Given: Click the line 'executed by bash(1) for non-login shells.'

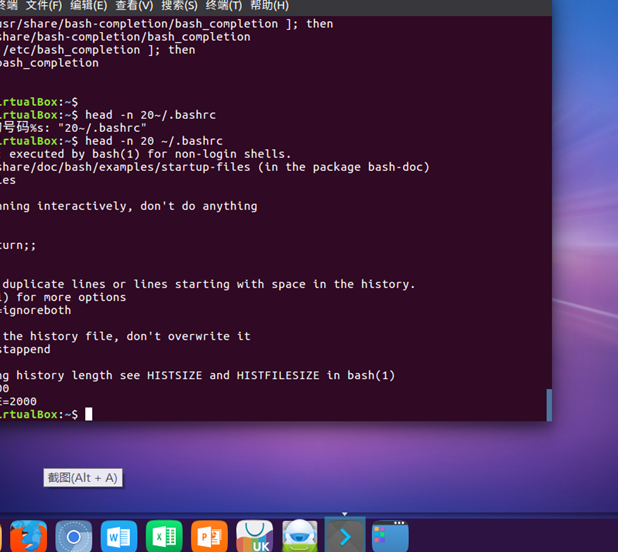Looking at the screenshot, I should (150, 154).
